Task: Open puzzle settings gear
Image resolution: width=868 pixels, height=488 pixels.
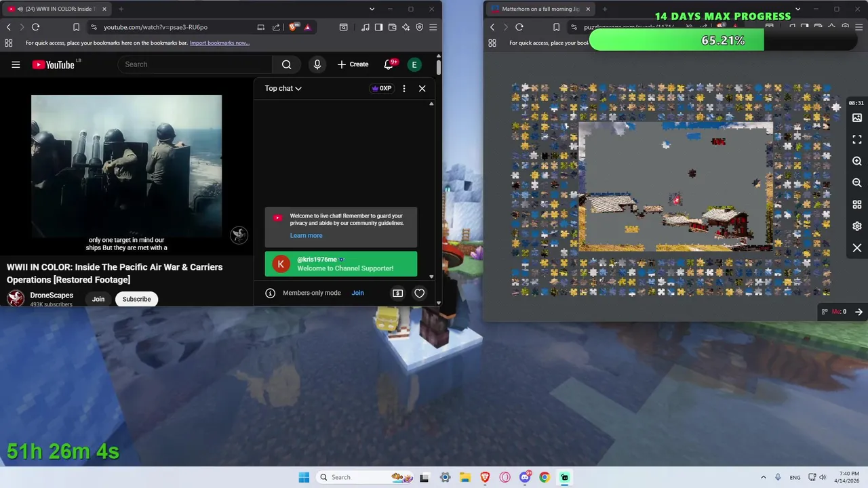Action: point(856,226)
